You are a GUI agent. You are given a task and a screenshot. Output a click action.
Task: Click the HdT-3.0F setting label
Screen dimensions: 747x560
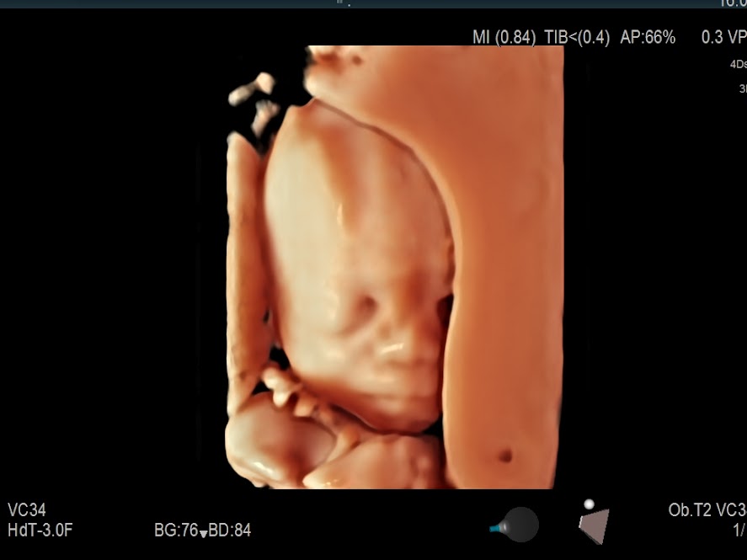click(40, 531)
